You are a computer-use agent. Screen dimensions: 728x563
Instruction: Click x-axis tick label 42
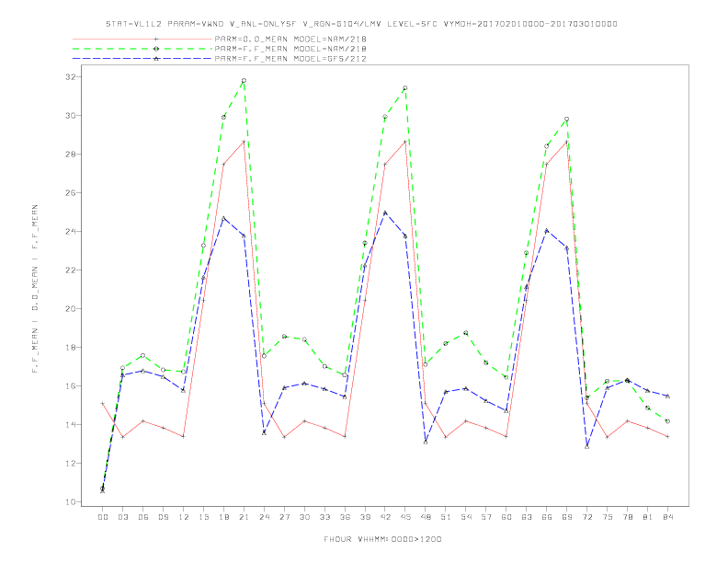click(385, 517)
